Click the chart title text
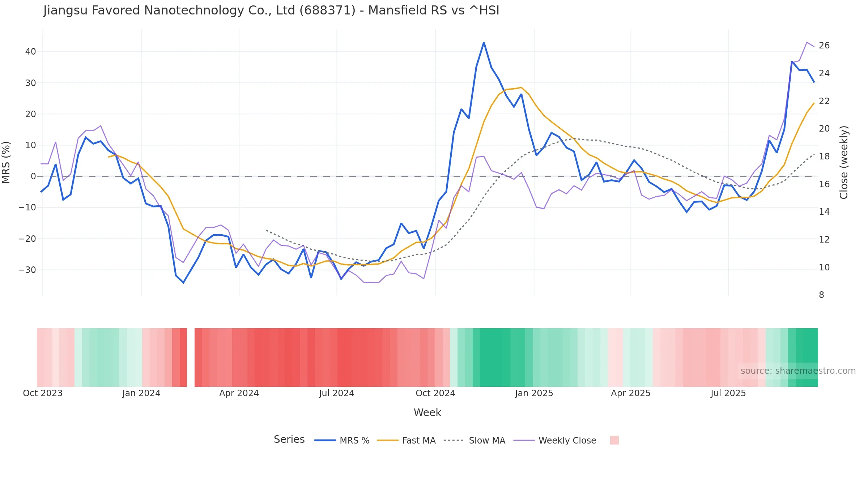 point(271,10)
